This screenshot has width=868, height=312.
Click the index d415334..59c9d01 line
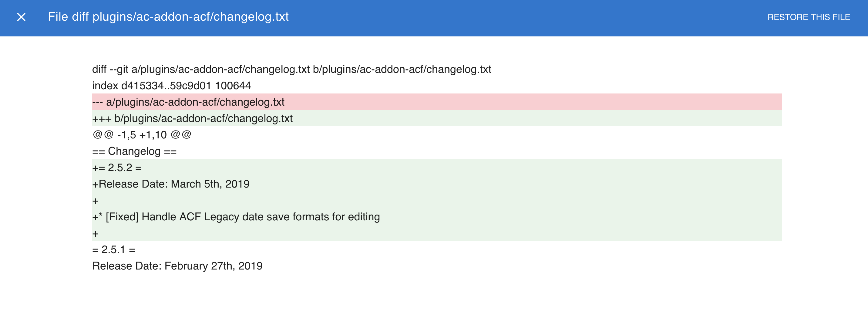pos(172,86)
